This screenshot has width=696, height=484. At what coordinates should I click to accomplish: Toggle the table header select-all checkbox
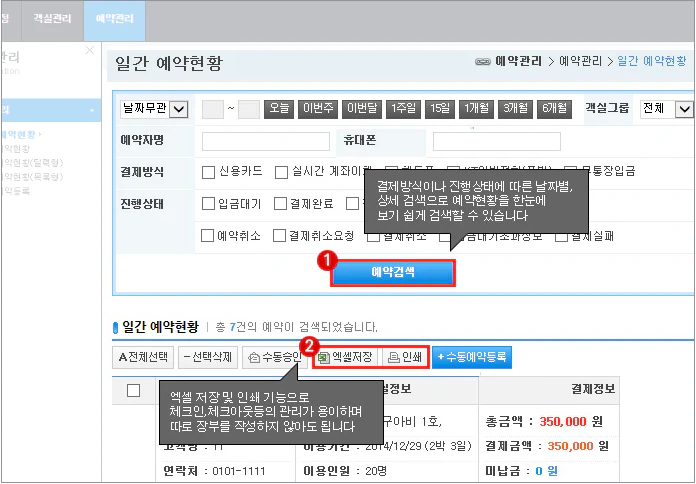134,390
